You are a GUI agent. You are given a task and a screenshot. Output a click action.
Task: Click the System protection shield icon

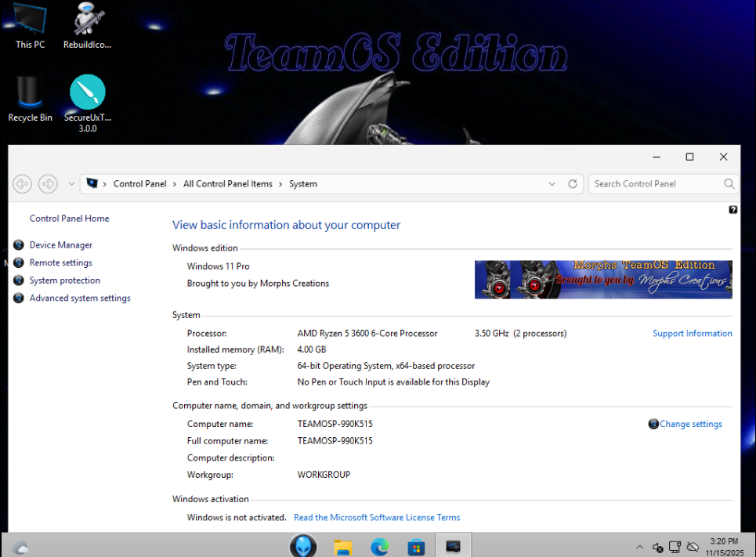click(x=19, y=280)
